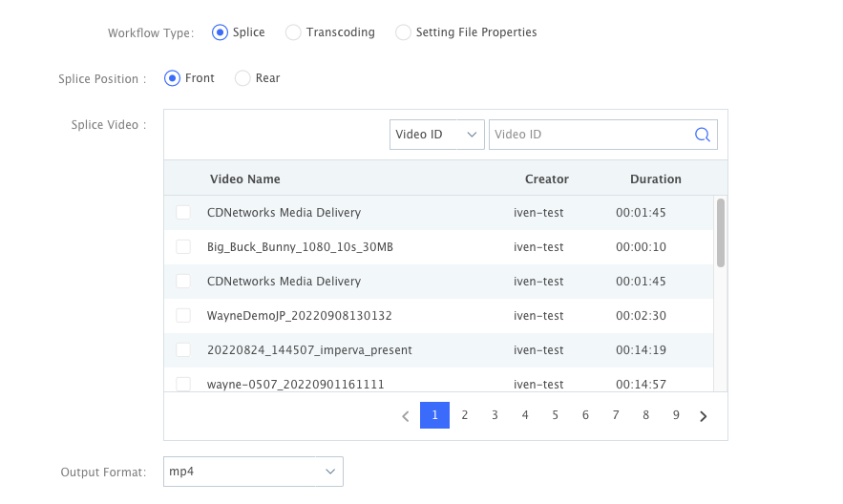843x504 pixels.
Task: Click the Duration column header
Action: click(655, 178)
